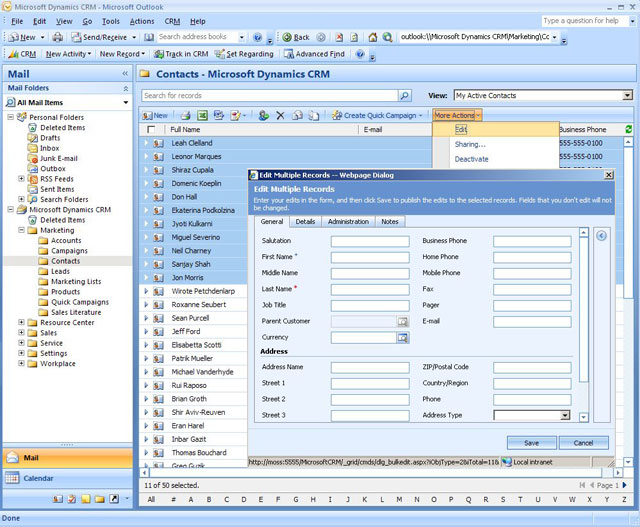Click the Notes icon in navigation strip
This screenshot has width=640, height=527.
pyautogui.click(x=86, y=499)
